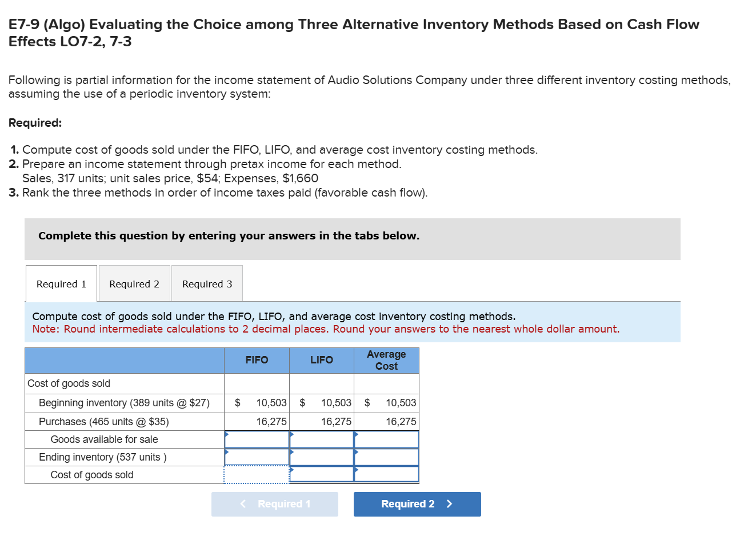
Task: Click the triangle marker in Average Cost of goods sold cell
Action: pyautogui.click(x=356, y=471)
